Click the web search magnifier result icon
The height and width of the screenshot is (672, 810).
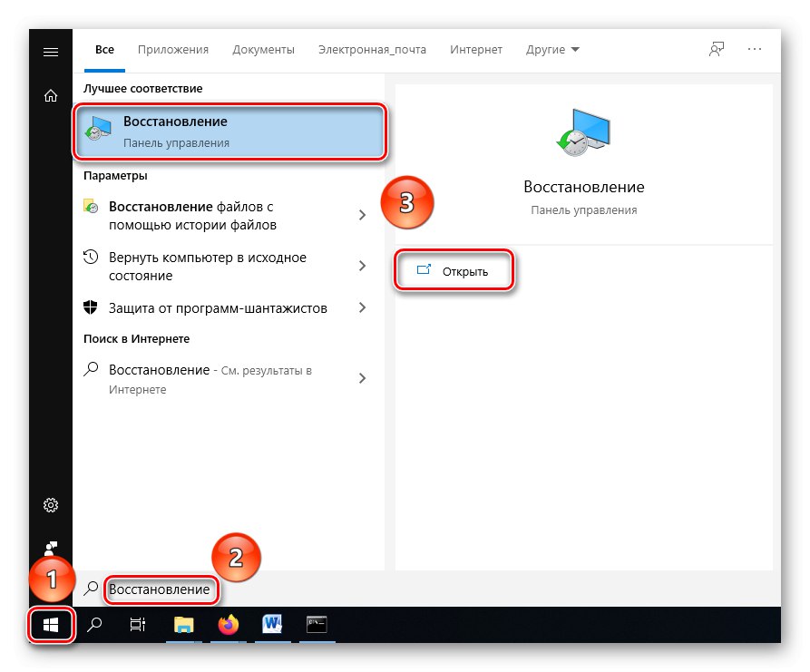(91, 369)
